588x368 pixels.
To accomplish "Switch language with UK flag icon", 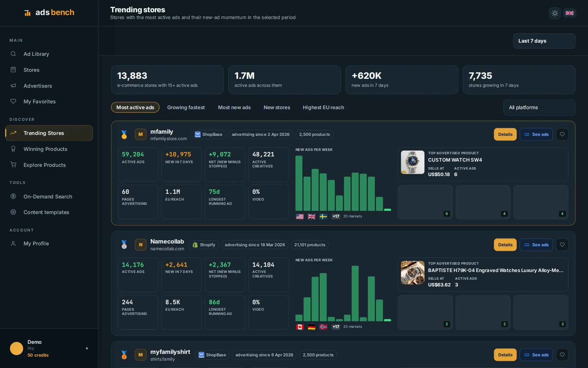I will coord(570,13).
